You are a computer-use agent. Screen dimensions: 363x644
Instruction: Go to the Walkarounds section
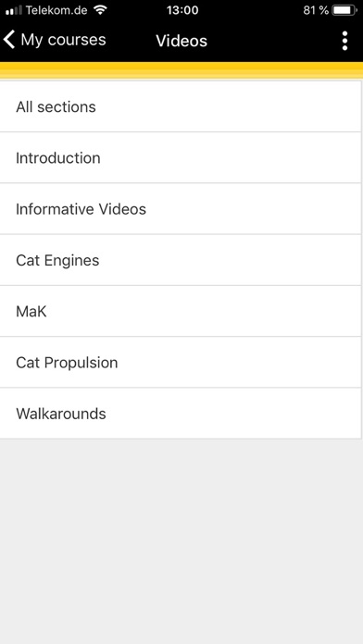[181, 414]
